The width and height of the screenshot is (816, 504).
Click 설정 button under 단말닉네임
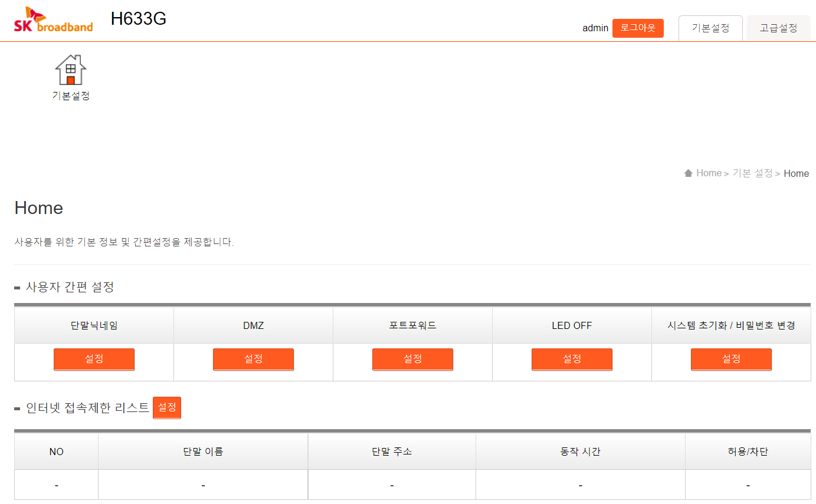tap(94, 359)
